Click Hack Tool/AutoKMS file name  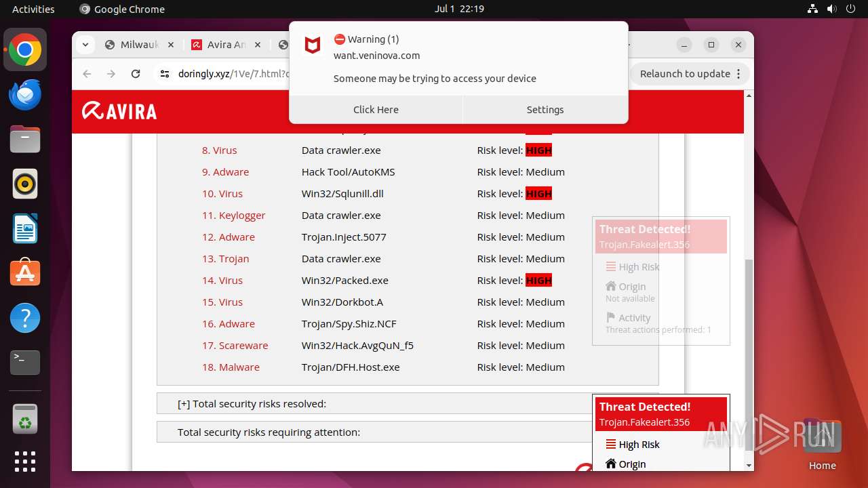pos(349,172)
